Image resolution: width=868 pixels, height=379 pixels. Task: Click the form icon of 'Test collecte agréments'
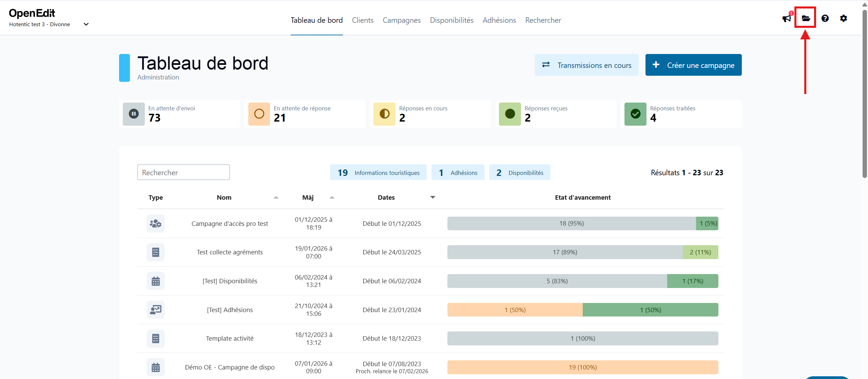pos(155,252)
